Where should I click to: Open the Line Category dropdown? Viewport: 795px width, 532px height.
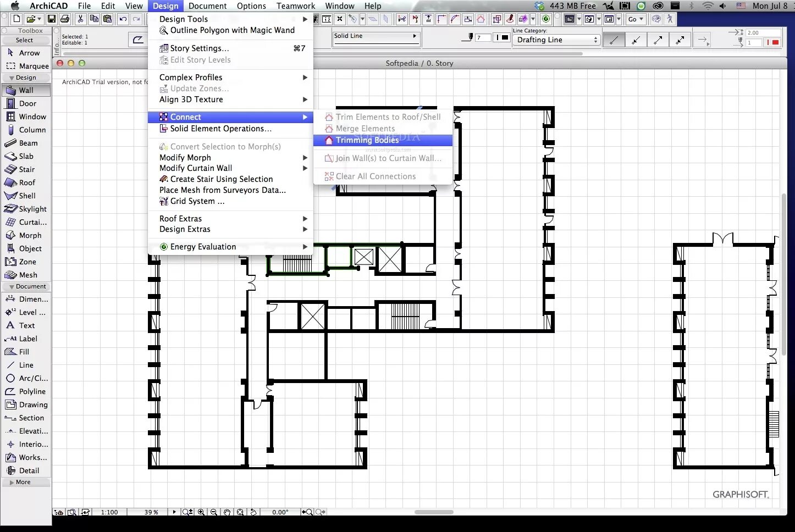(x=556, y=40)
